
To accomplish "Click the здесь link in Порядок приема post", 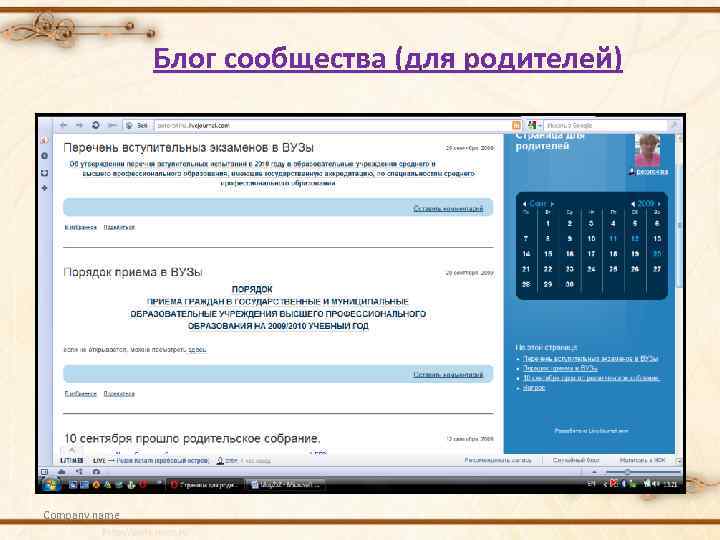I will click(x=197, y=350).
